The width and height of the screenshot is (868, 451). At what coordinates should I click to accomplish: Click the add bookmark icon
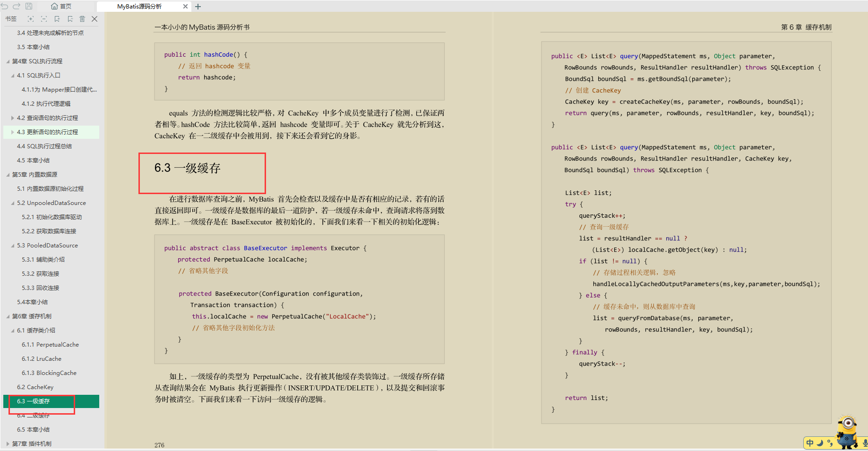point(57,19)
